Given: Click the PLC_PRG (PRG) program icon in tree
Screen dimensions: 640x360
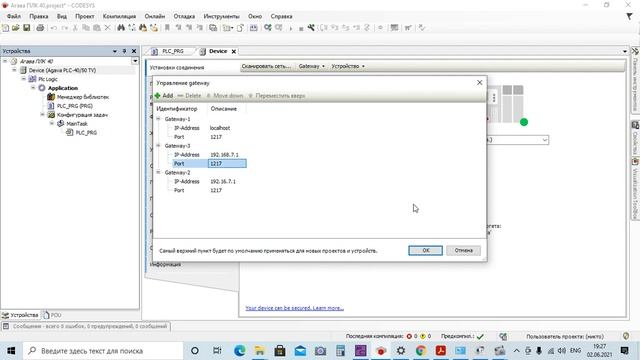Looking at the screenshot, I should coord(51,106).
